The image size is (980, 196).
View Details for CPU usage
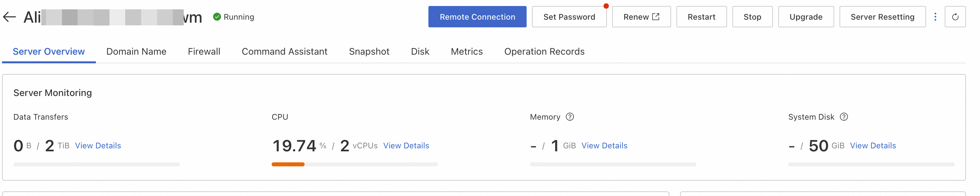tap(406, 146)
